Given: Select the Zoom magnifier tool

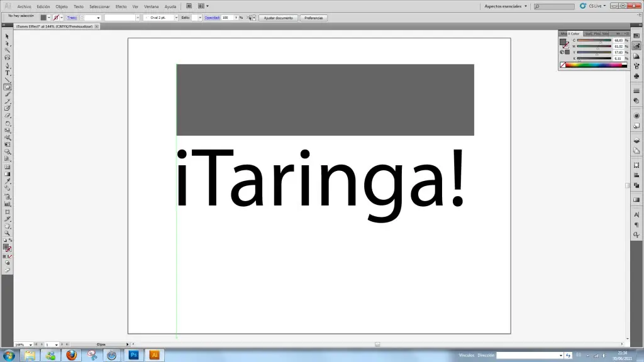Looking at the screenshot, I should tap(8, 233).
